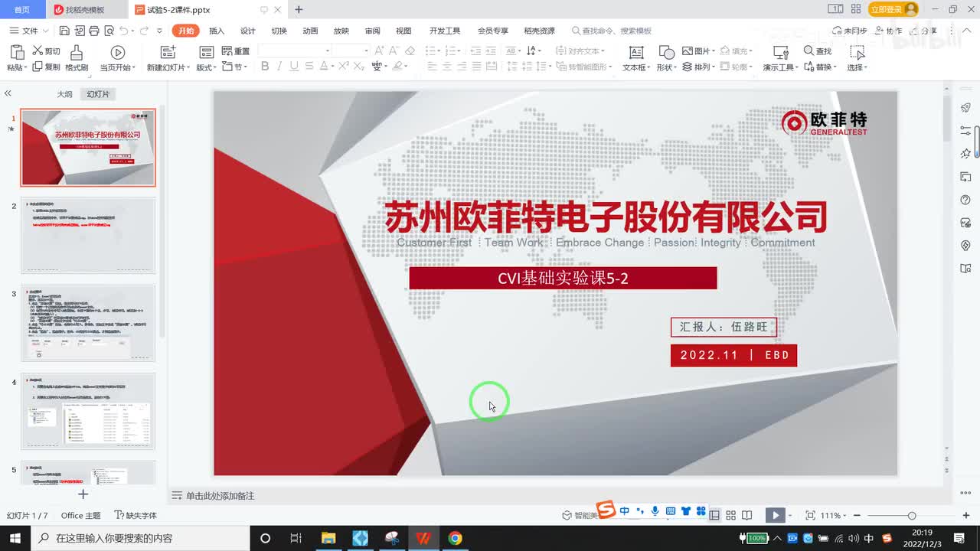Image resolution: width=980 pixels, height=551 pixels.
Task: Insert a Text Box (文本框)
Action: tap(635, 52)
